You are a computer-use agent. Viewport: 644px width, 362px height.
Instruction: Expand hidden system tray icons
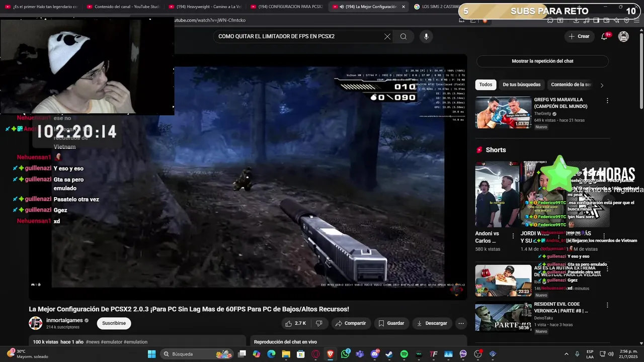pyautogui.click(x=566, y=354)
